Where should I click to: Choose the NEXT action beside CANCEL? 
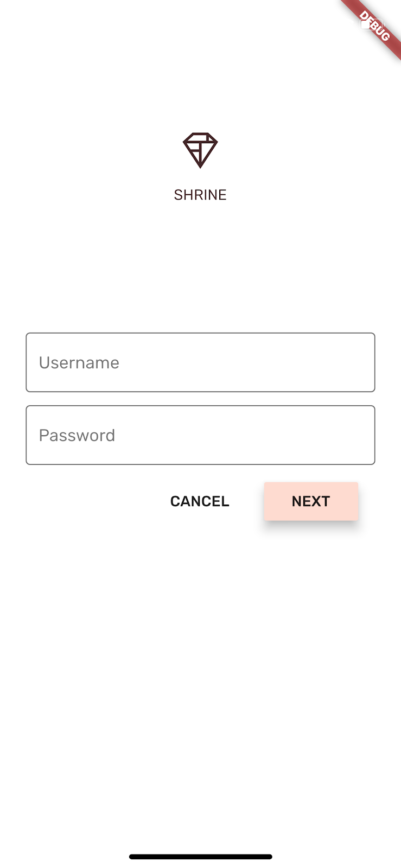tap(311, 501)
